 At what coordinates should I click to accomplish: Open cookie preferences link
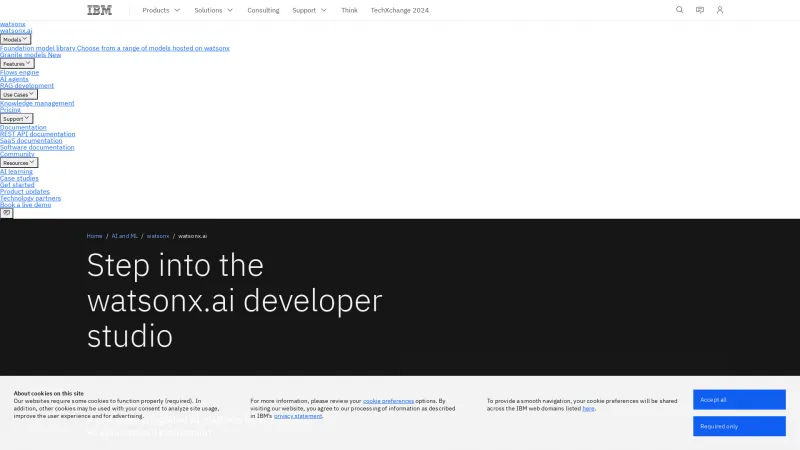(388, 401)
